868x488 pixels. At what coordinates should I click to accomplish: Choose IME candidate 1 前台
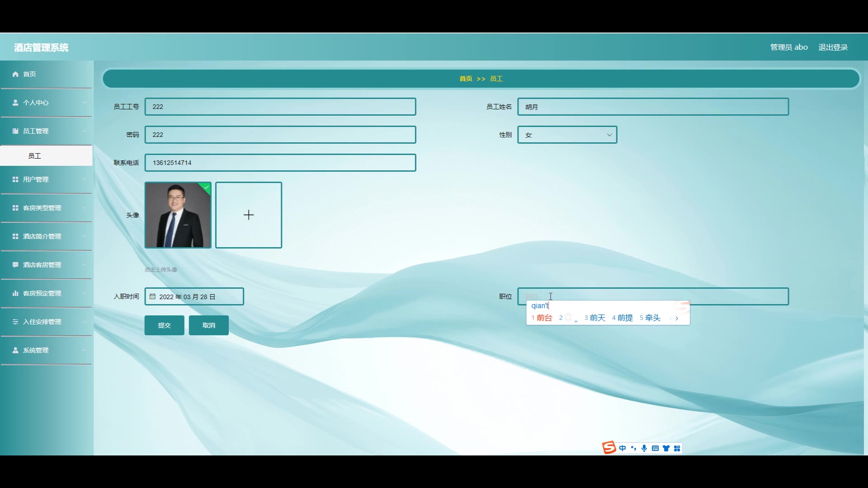click(542, 318)
